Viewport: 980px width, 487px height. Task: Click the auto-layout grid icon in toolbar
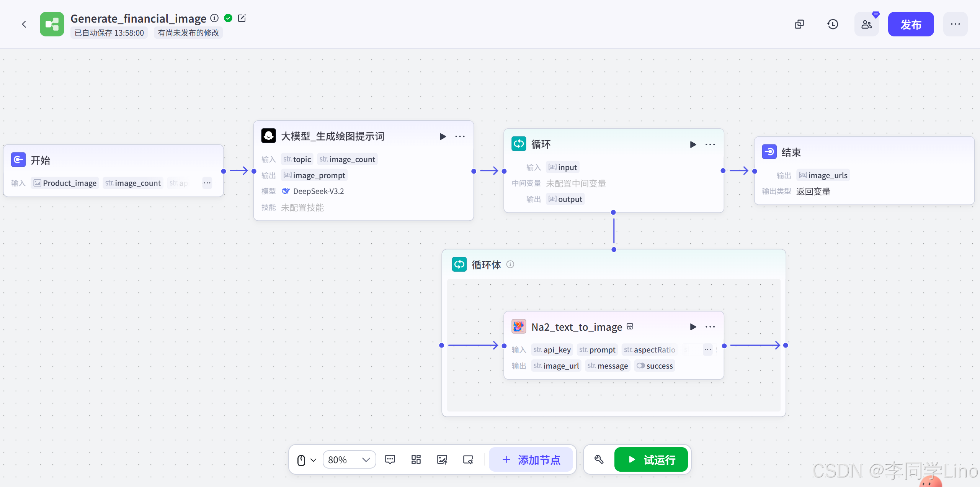click(416, 459)
